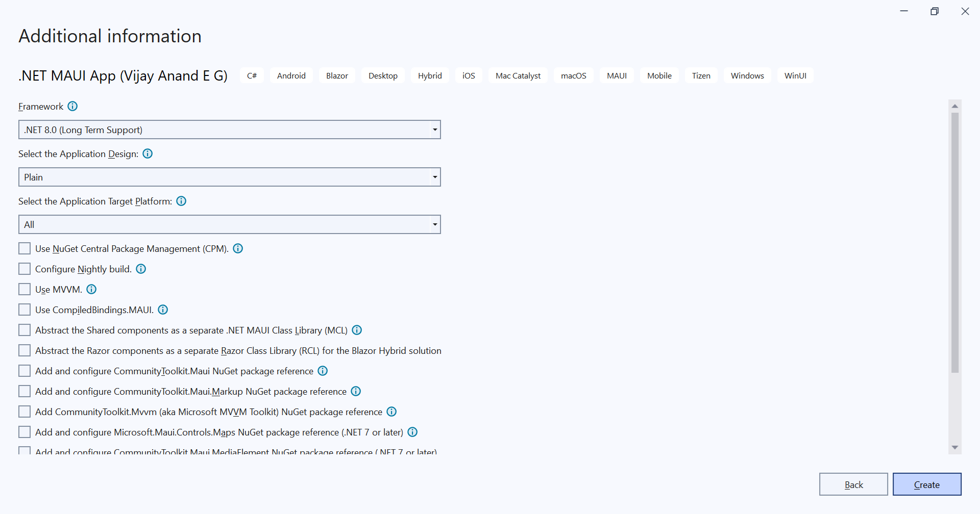Open the Application Design Plain dropdown
Image resolution: width=980 pixels, height=514 pixels.
[x=230, y=177]
